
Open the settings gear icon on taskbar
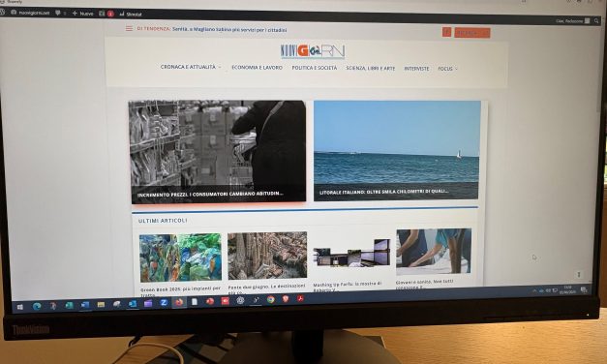point(240,300)
